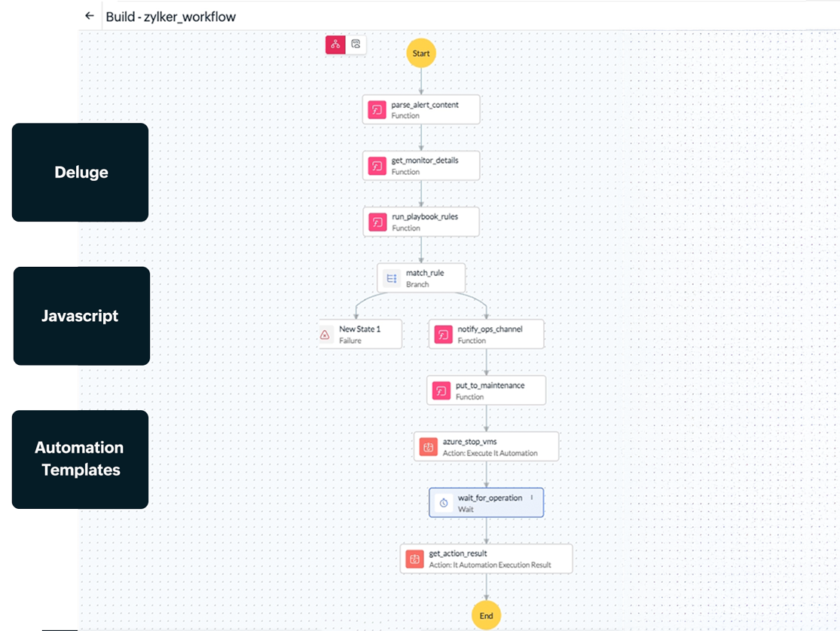Choose Automation Templates from the sidebar
This screenshot has width=840, height=631.
pos(80,459)
